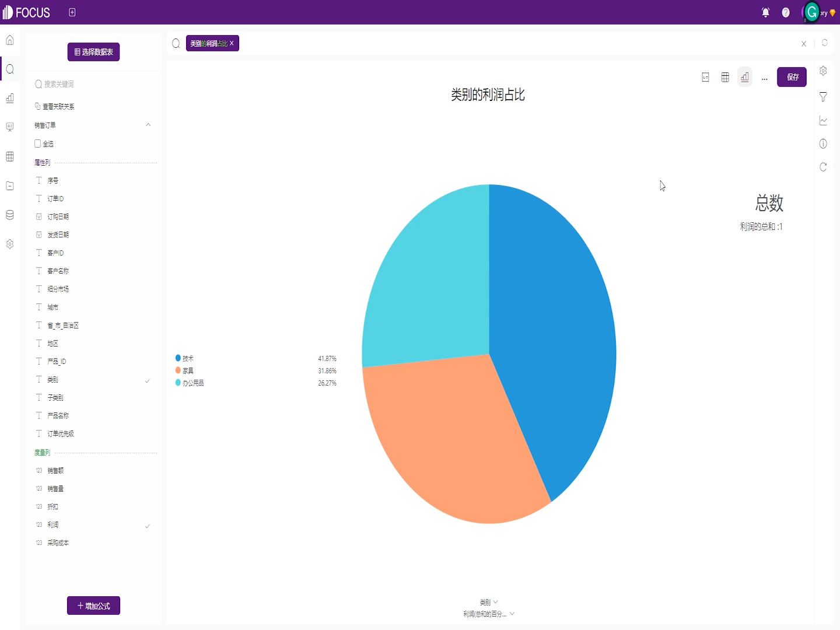Collapse the 销售订单 table section
Viewport: 840px width, 630px height.
[148, 125]
